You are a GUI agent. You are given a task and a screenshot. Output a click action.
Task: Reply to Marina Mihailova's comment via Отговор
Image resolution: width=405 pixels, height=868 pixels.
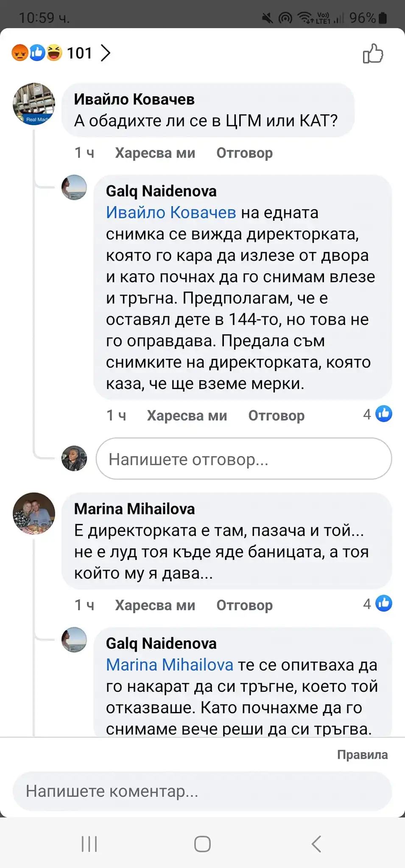pos(244,605)
